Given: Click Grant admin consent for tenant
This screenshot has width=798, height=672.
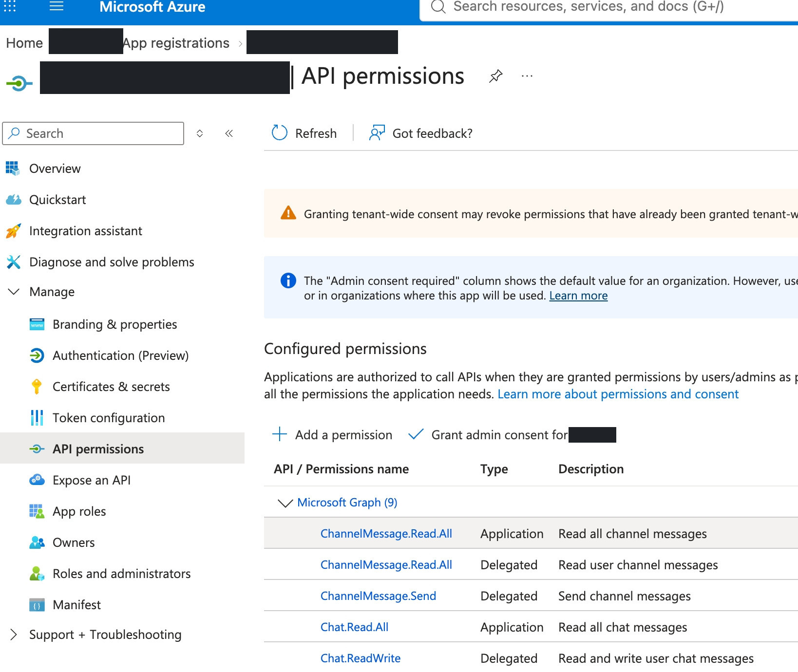Looking at the screenshot, I should 499,435.
